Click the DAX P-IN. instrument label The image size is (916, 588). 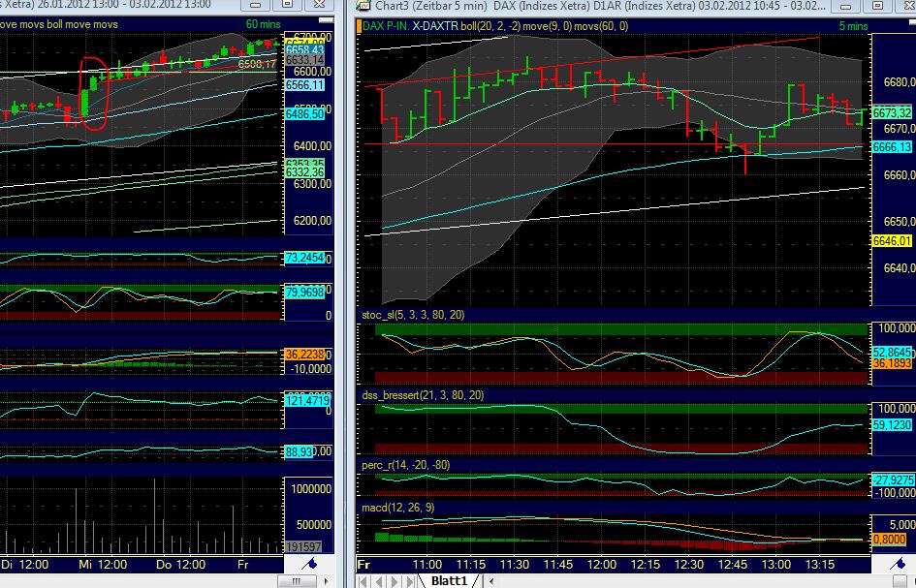coord(386,26)
